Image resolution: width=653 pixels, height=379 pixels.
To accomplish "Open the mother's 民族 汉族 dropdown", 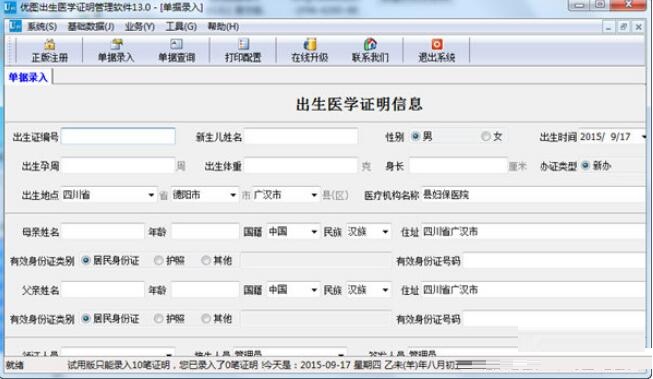I will (386, 232).
